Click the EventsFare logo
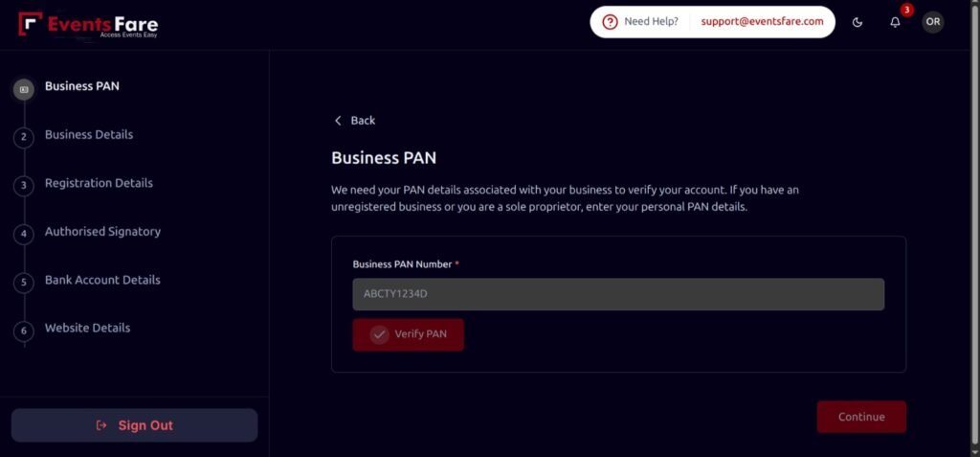Viewport: 980px width, 457px height. click(88, 24)
